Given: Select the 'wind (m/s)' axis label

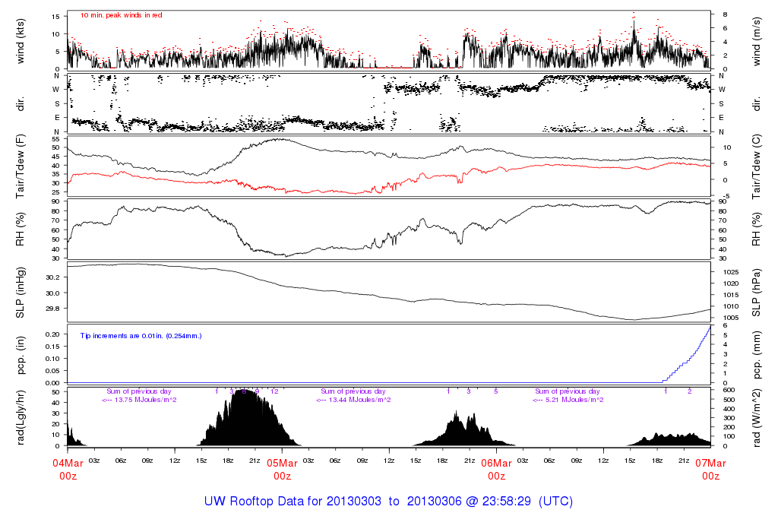Looking at the screenshot, I should point(756,42).
